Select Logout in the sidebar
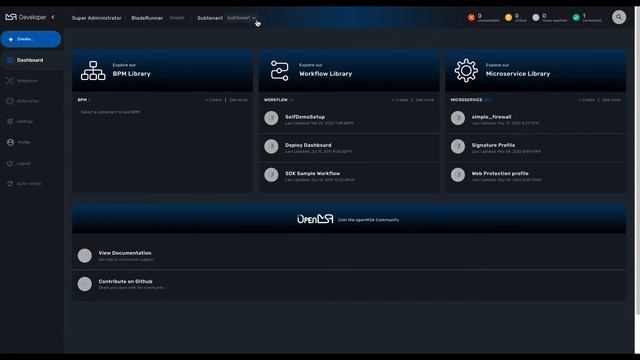The image size is (640, 360). click(24, 163)
